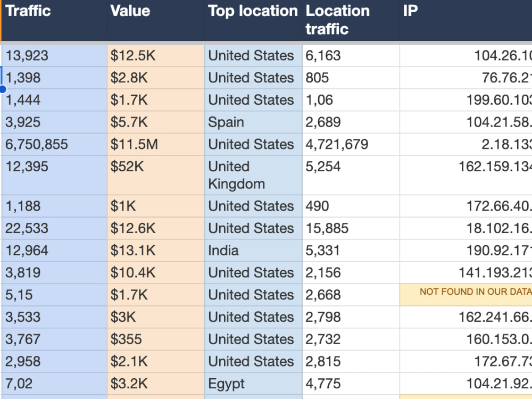This screenshot has width=532, height=399.
Task: Select the Egypt location cell
Action: click(253, 384)
